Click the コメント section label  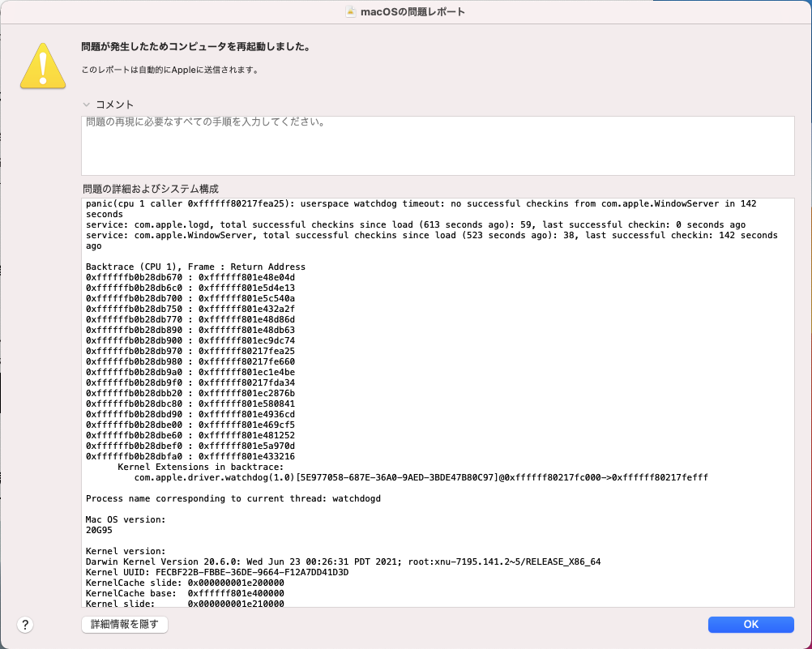click(115, 105)
